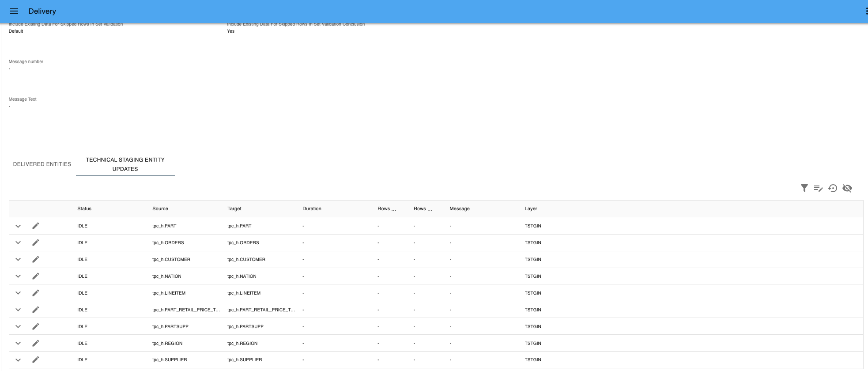Open the table filter

804,188
